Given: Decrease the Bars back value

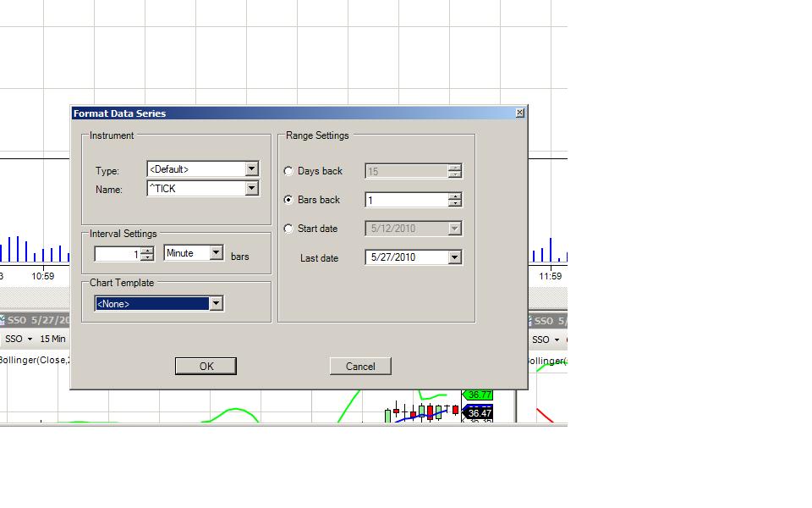Looking at the screenshot, I should pos(455,203).
